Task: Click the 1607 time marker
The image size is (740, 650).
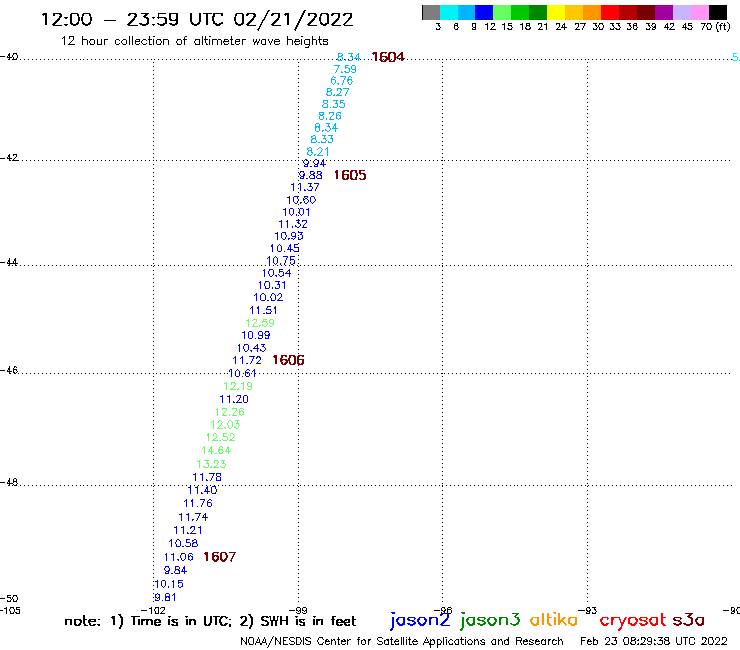Action: [x=219, y=557]
